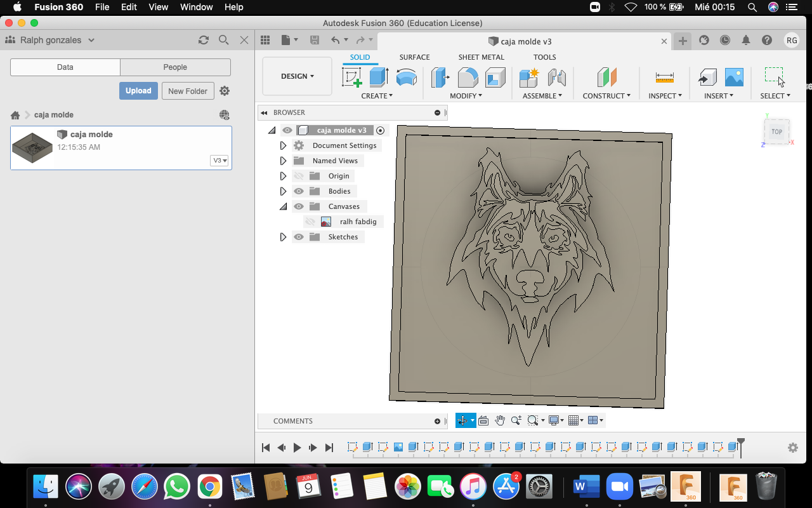This screenshot has height=508, width=812.
Task: Open the SHEET METAL tab
Action: [481, 57]
